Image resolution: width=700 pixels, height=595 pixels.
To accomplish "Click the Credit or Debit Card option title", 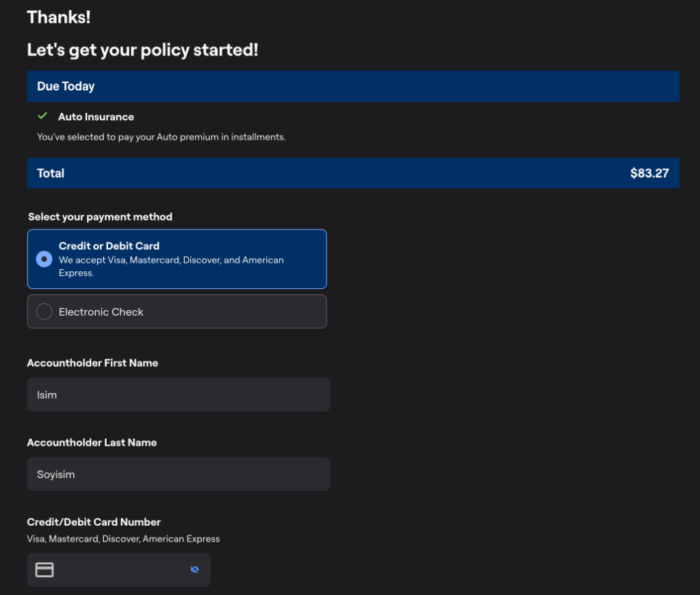I will 109,246.
